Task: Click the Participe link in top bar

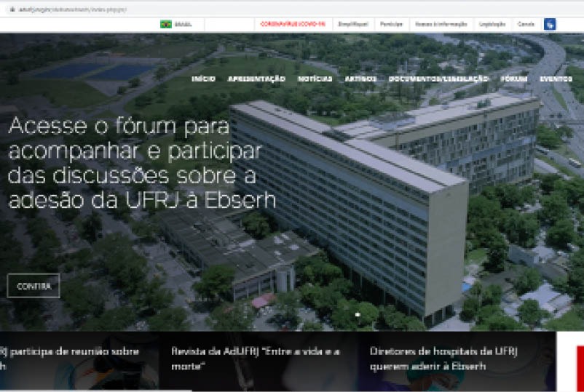Action: point(391,24)
